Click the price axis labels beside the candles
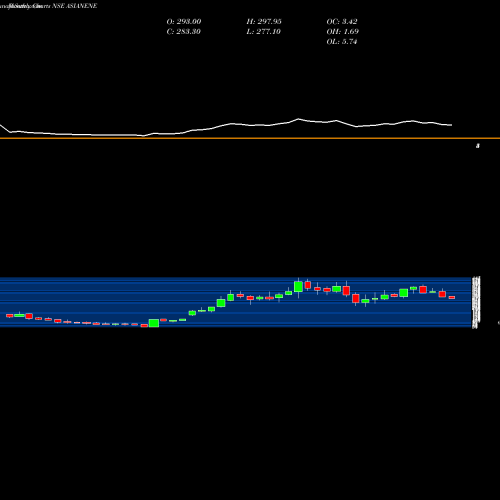This screenshot has width=500, height=500. pos(476,302)
